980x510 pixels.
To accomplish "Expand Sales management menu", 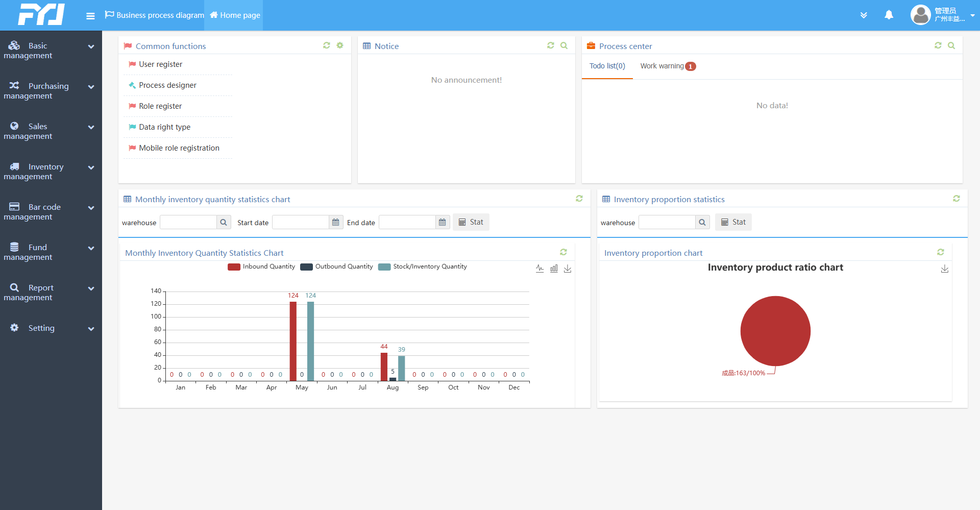I will point(51,131).
